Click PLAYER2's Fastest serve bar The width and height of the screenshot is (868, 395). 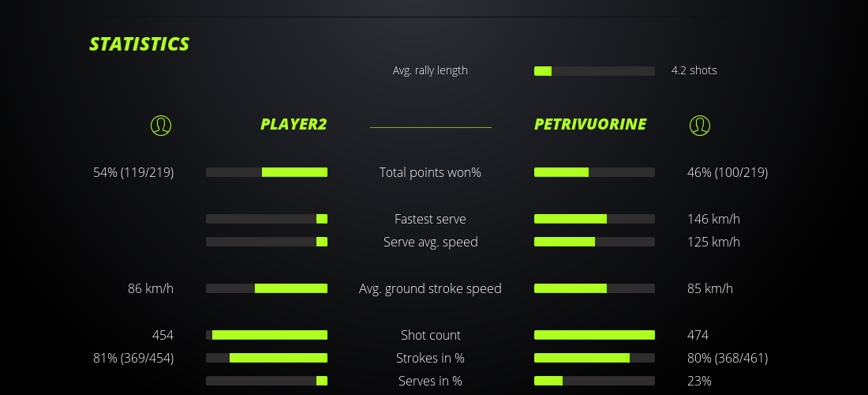pos(267,219)
